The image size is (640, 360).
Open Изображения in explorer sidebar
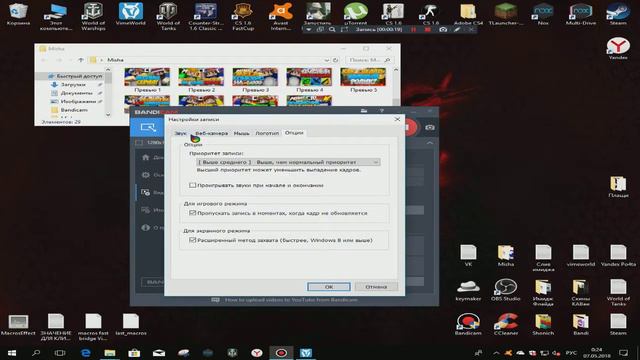pos(77,102)
